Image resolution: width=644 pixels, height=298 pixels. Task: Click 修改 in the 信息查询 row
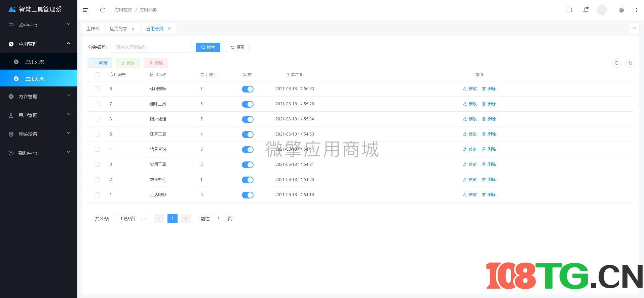pyautogui.click(x=470, y=149)
